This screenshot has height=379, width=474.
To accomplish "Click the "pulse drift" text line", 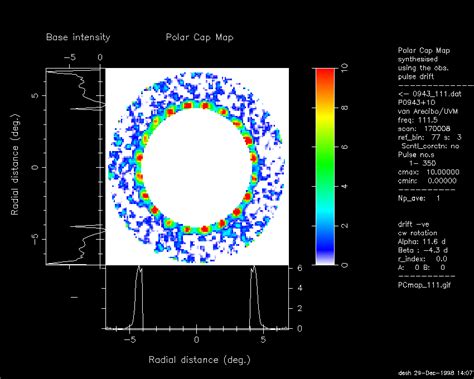I will tap(416, 76).
